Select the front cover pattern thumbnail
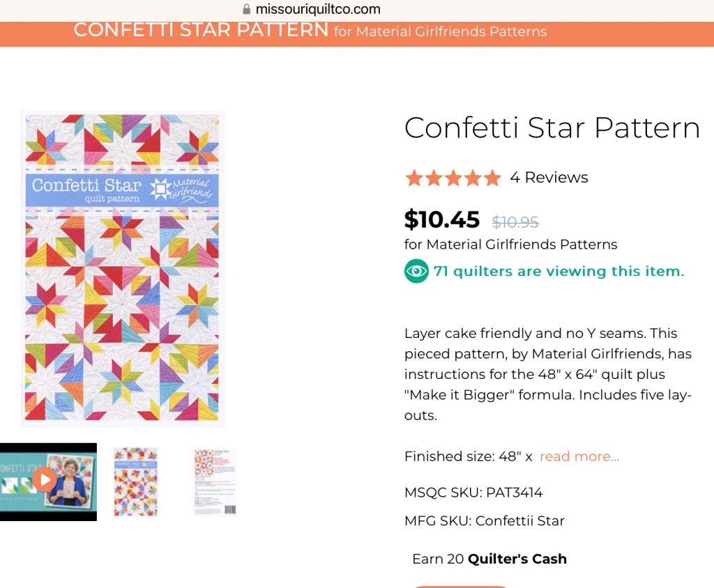This screenshot has width=714, height=588. click(x=135, y=482)
